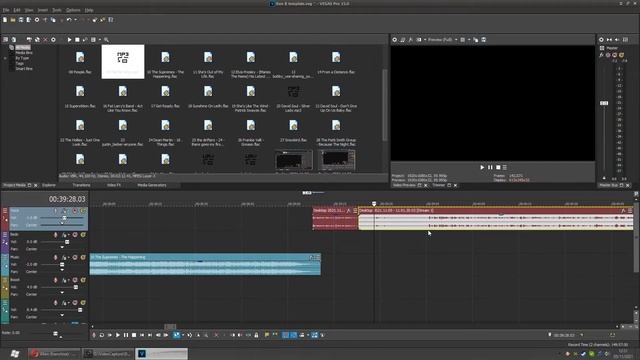Mute the Beds track
This screenshot has width=640, height=360.
click(x=75, y=235)
